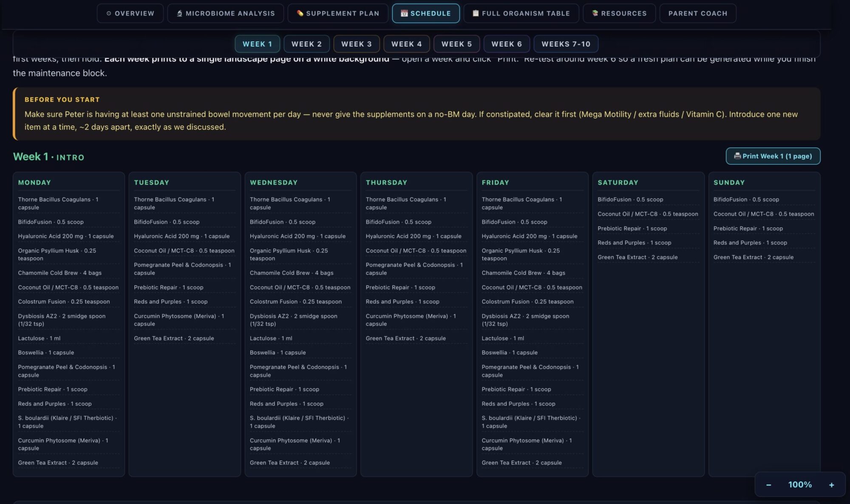The image size is (850, 504).
Task: Click the printer icon on Print button
Action: coord(737,156)
